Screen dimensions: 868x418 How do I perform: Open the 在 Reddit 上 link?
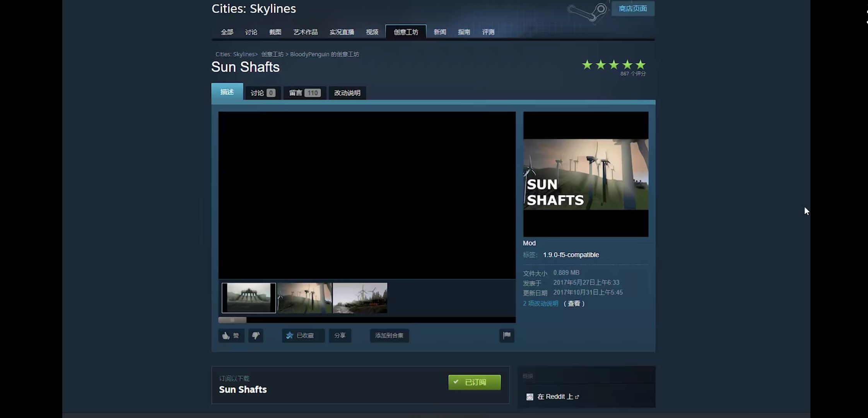[558, 397]
